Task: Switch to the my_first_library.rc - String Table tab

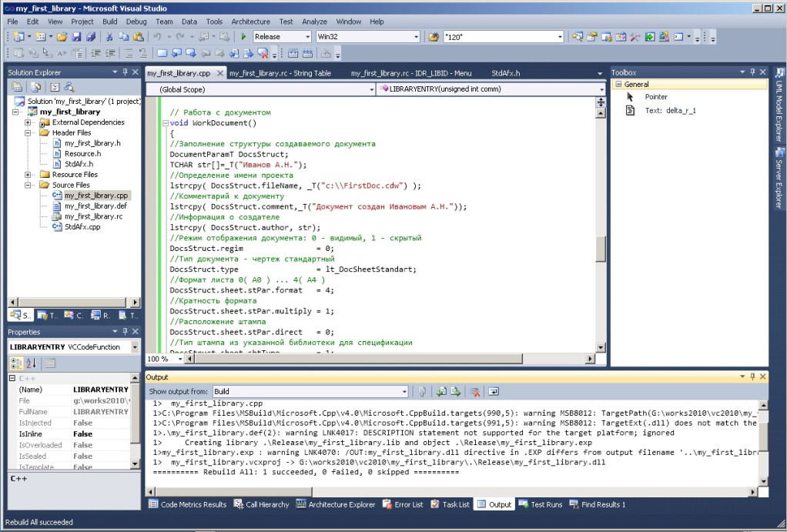Action: pos(280,73)
